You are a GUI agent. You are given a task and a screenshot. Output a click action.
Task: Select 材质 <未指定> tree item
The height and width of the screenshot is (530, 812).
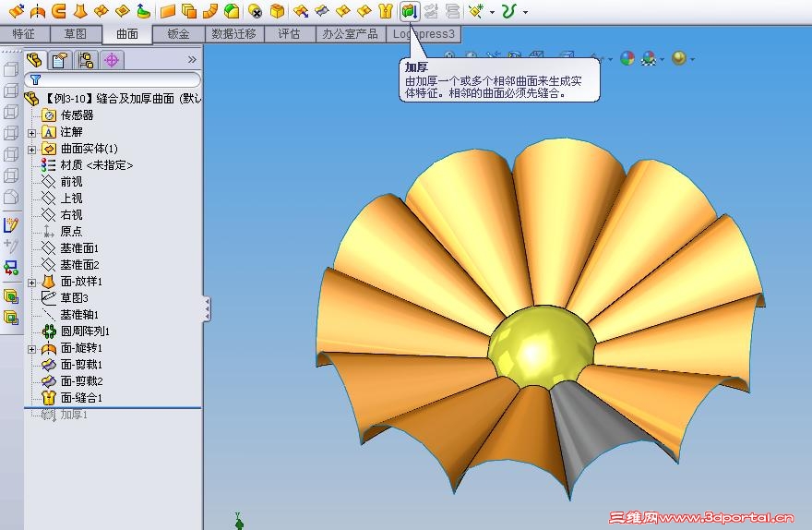tap(88, 164)
